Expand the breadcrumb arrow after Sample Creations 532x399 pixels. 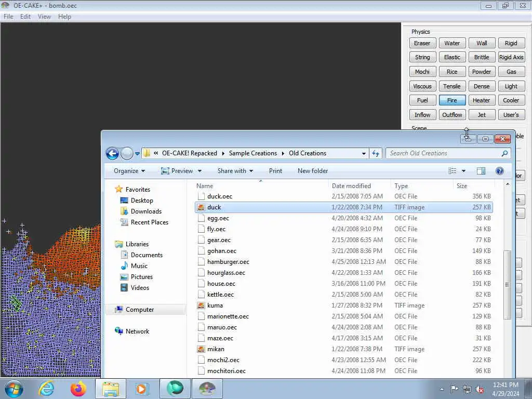coord(283,153)
